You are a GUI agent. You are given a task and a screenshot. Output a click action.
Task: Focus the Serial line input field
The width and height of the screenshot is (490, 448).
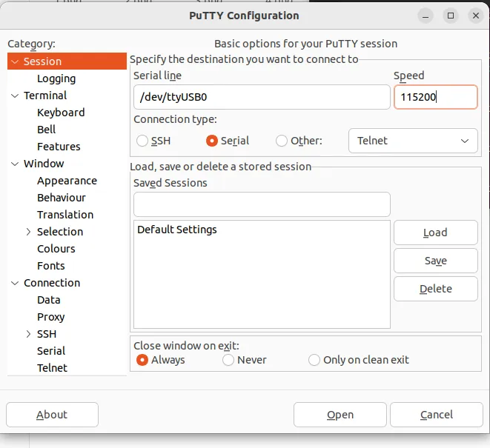click(262, 97)
